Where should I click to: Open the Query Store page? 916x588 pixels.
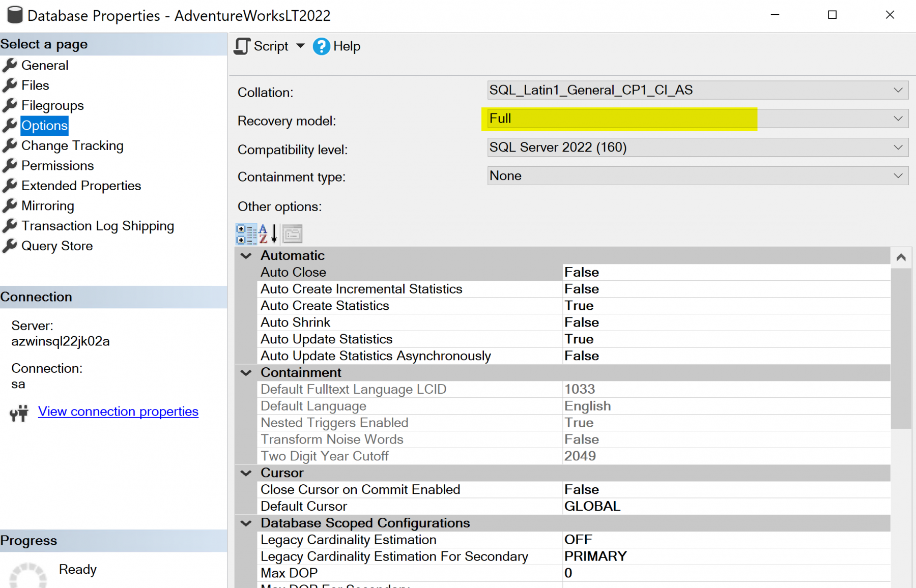57,246
